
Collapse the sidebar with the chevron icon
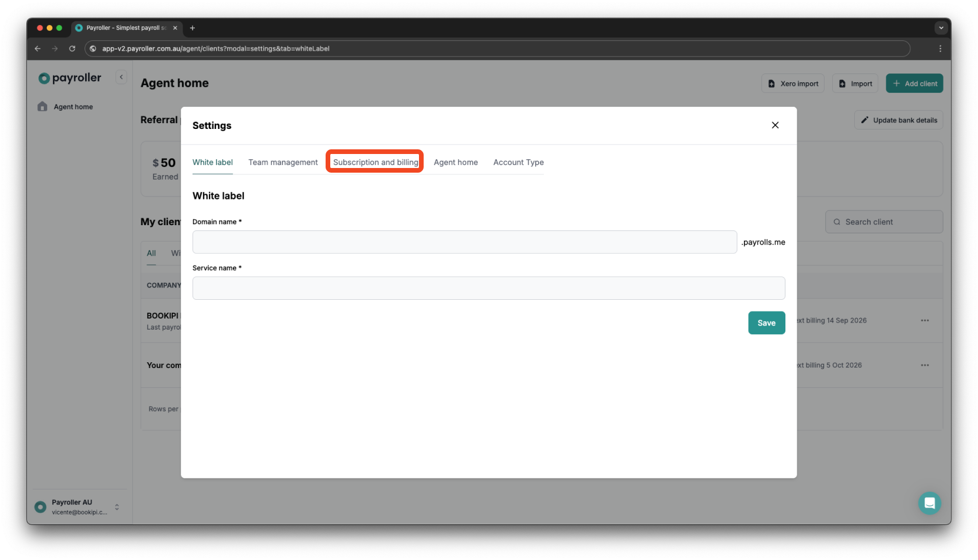coord(121,76)
